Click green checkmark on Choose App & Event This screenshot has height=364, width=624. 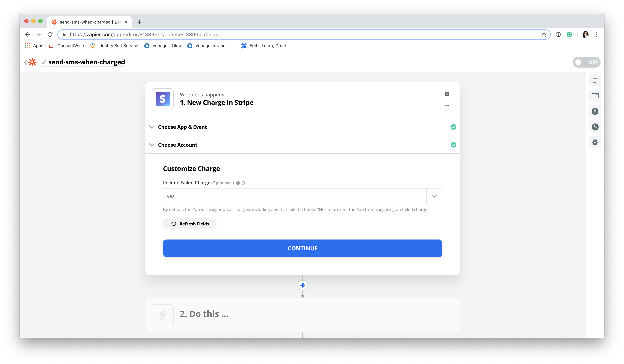click(453, 127)
